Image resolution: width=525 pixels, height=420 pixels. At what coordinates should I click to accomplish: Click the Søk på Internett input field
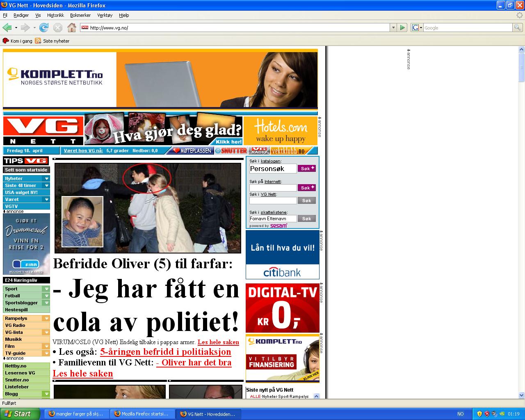point(273,187)
